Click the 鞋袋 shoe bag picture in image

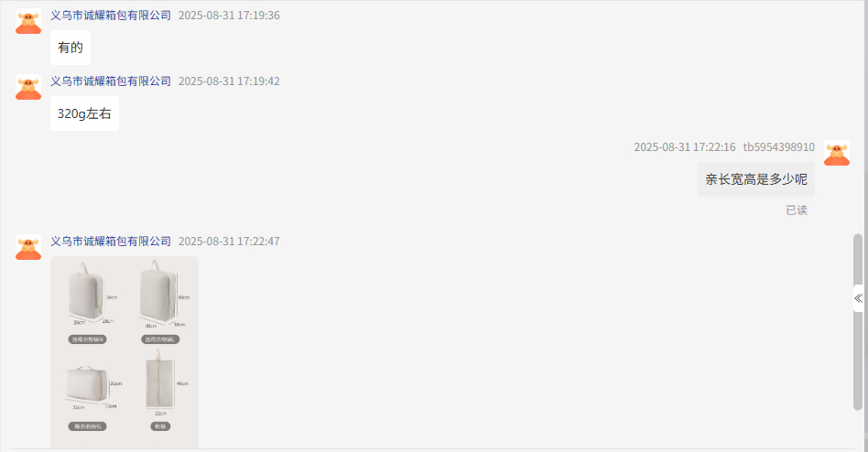(160, 382)
